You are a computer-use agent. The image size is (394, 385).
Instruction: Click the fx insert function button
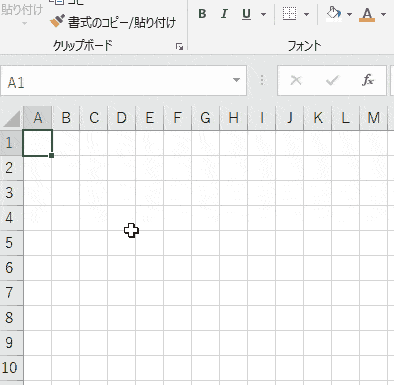coord(368,80)
